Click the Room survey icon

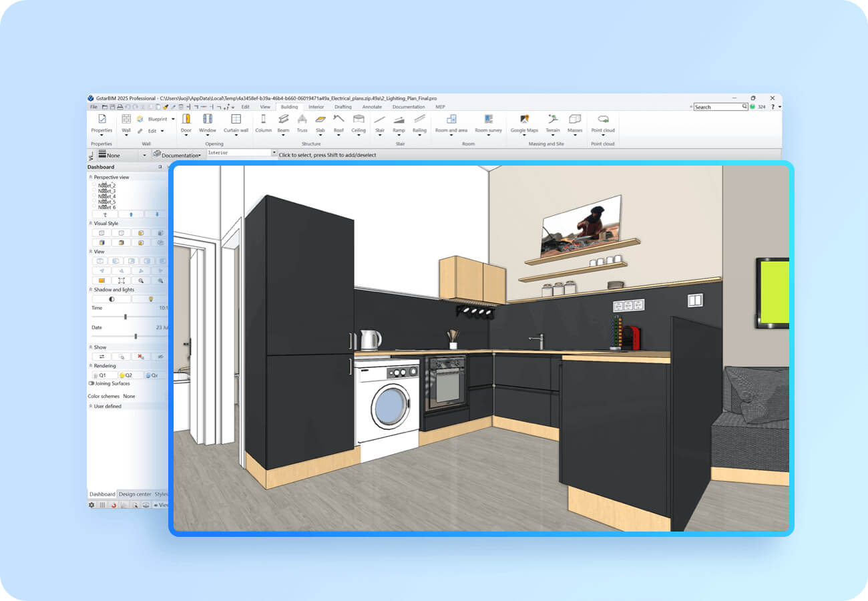(488, 119)
